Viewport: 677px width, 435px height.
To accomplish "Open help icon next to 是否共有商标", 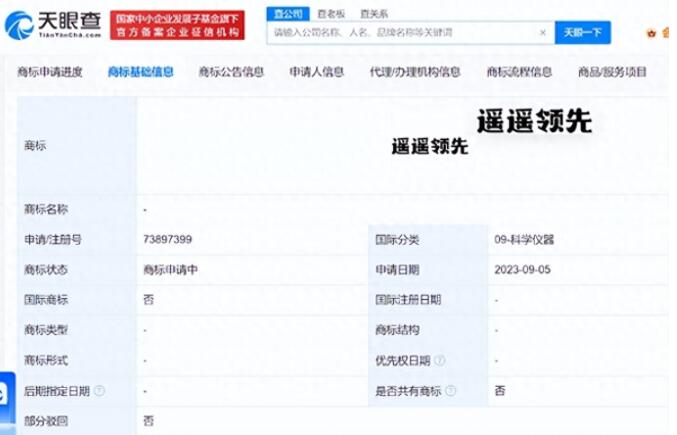I will point(450,391).
